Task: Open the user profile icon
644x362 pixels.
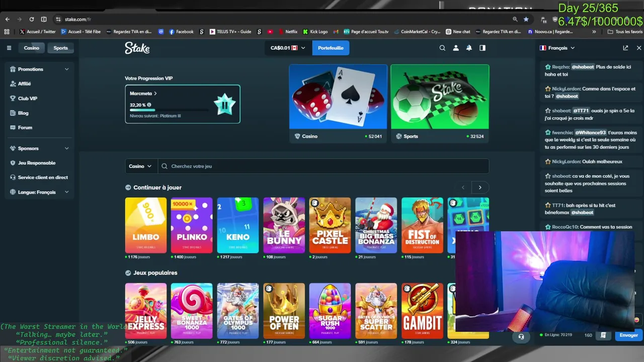Action: tap(456, 48)
